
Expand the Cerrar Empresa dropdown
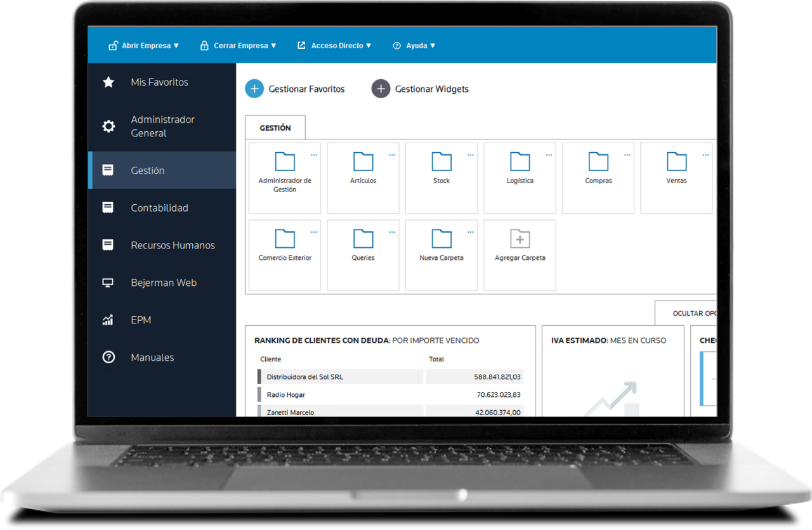(x=238, y=46)
